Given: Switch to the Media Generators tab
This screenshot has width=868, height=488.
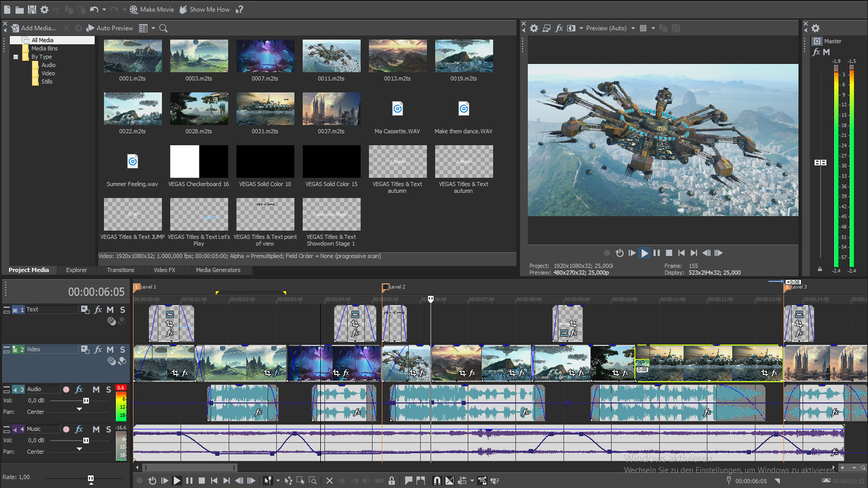Looking at the screenshot, I should click(x=218, y=270).
